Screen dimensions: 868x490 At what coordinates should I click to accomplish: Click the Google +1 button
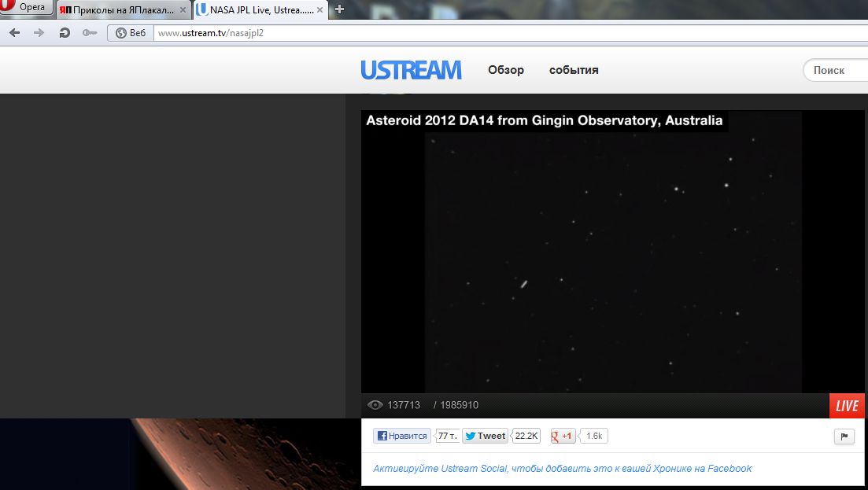(563, 436)
